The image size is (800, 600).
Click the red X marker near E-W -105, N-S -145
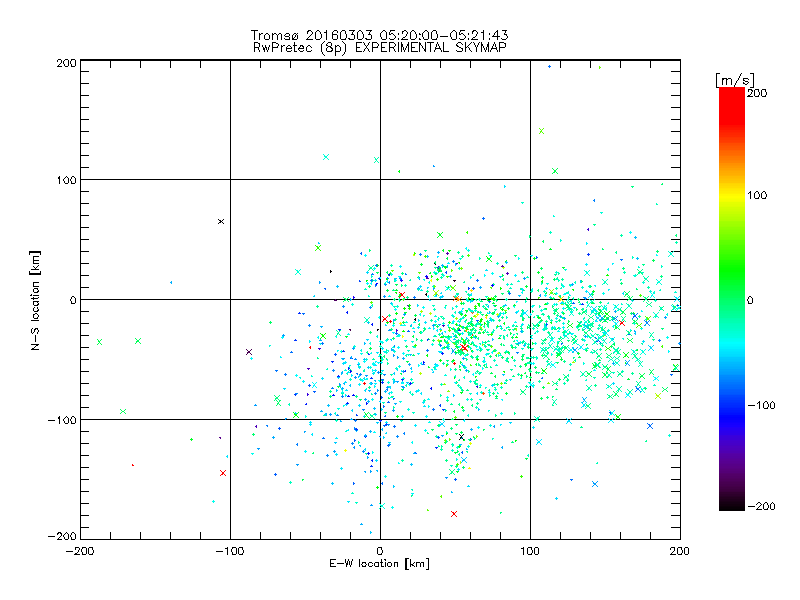223,473
